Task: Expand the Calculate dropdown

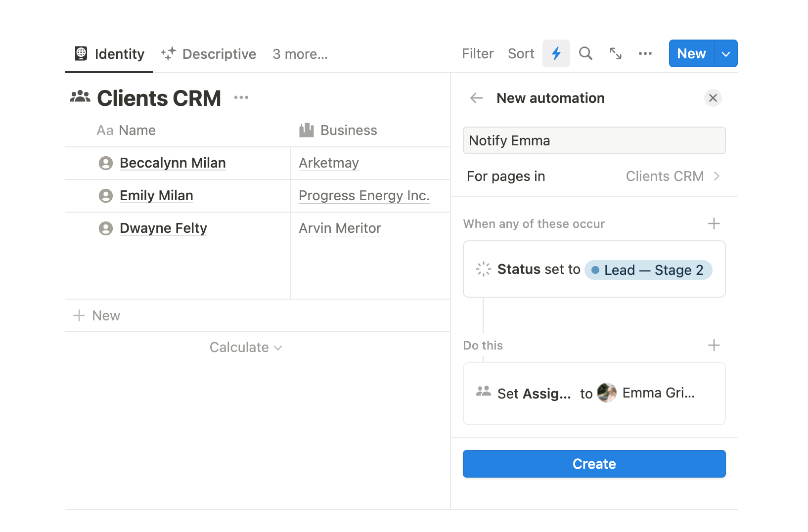Action: [246, 347]
